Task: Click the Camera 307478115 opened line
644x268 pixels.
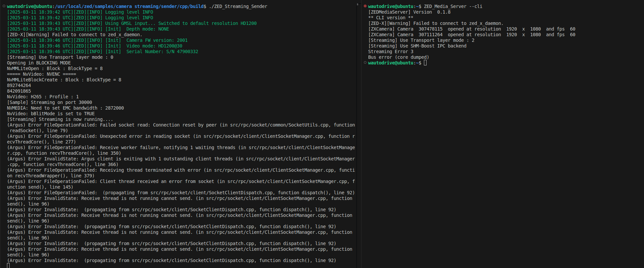Action: pos(472,29)
